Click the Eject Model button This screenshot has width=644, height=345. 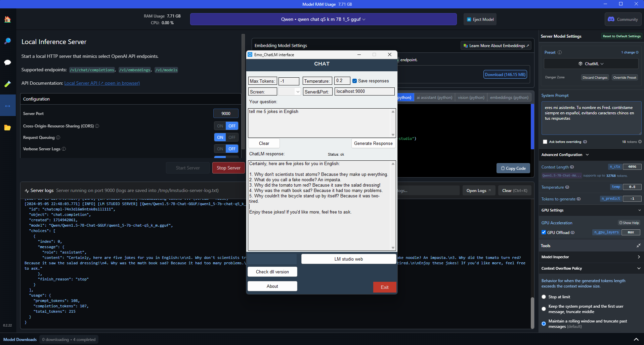[480, 20]
